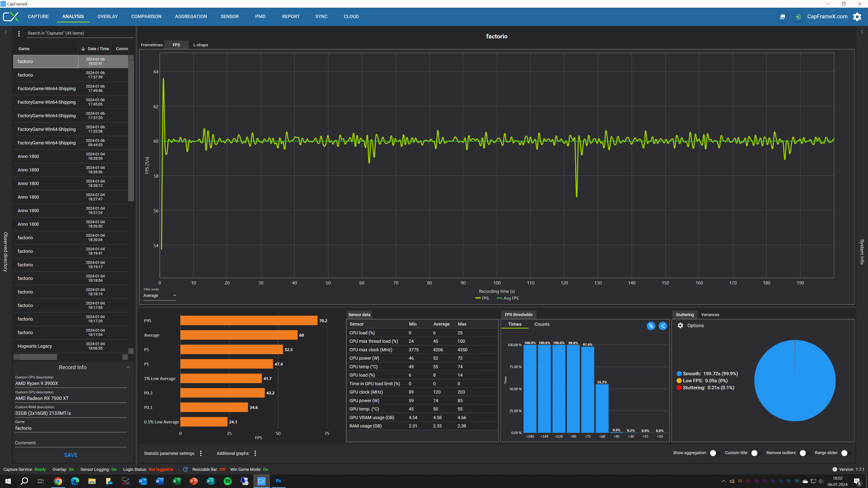The width and height of the screenshot is (868, 488).
Task: Open the COMPARISON tab
Action: coord(146,16)
